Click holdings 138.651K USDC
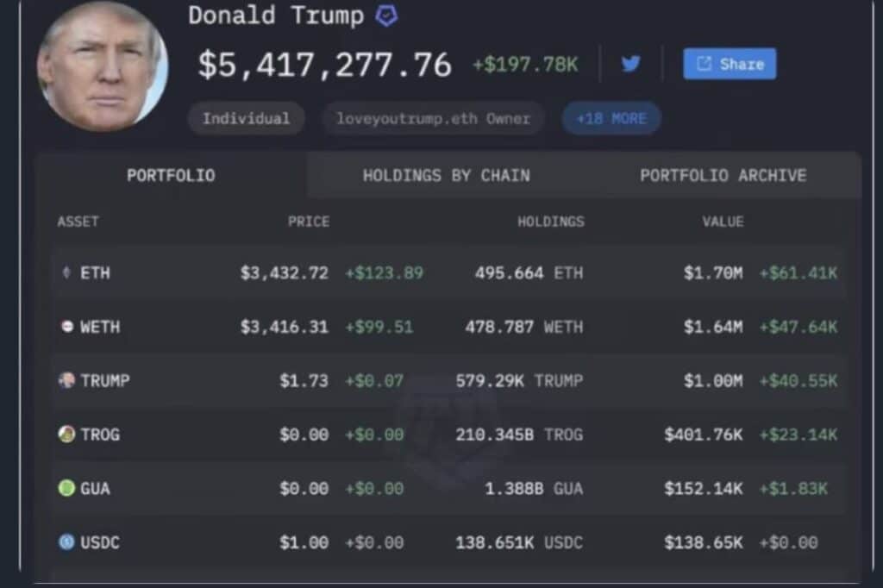This screenshot has height=588, width=883. [519, 542]
